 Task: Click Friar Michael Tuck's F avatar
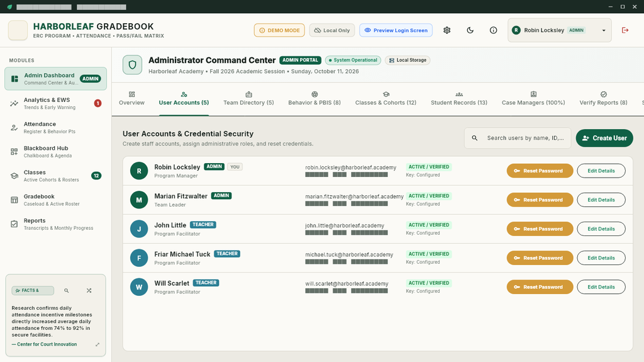point(139,258)
